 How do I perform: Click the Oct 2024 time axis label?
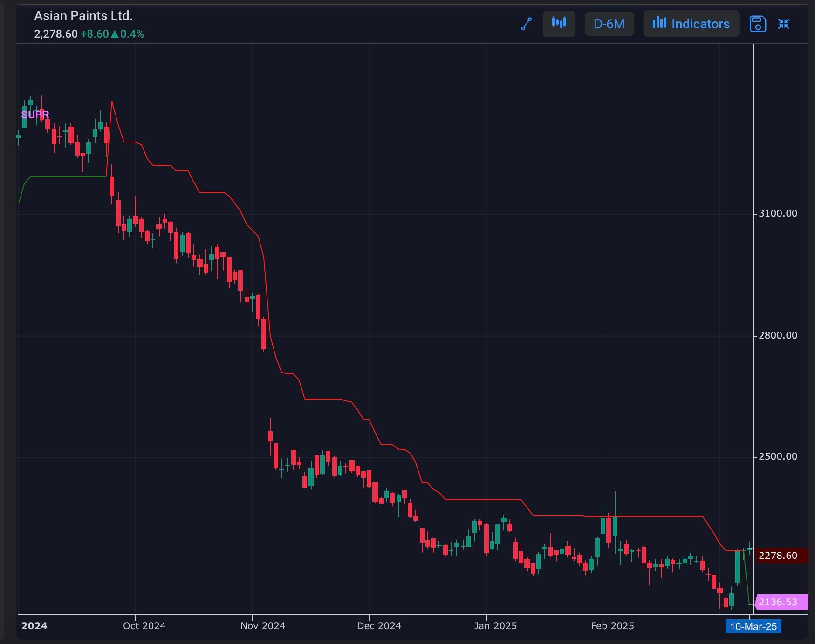point(144,626)
